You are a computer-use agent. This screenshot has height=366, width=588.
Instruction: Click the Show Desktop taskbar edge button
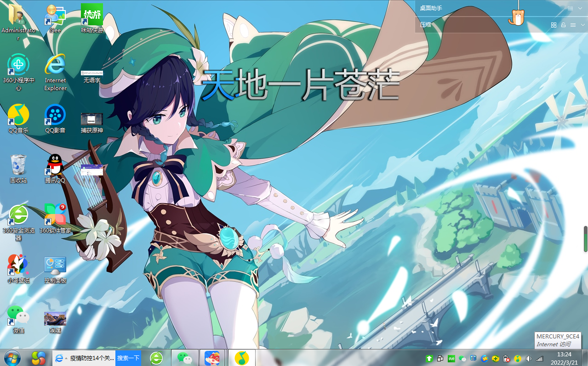pyautogui.click(x=584, y=358)
